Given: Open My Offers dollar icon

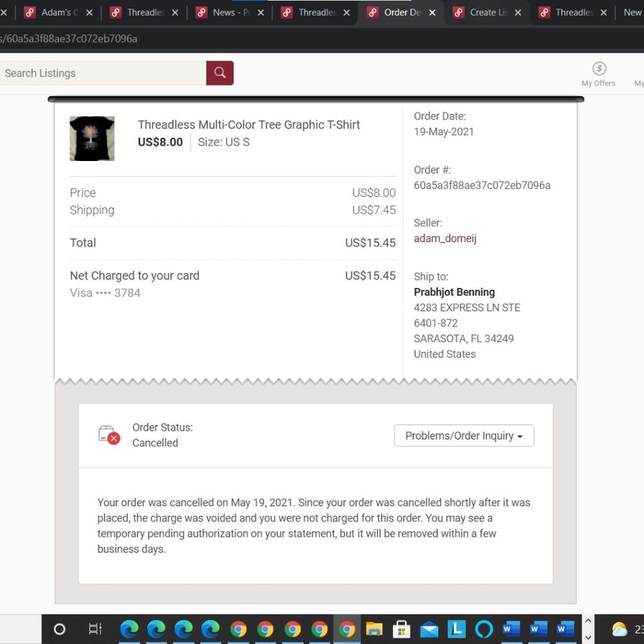Looking at the screenshot, I should (599, 69).
